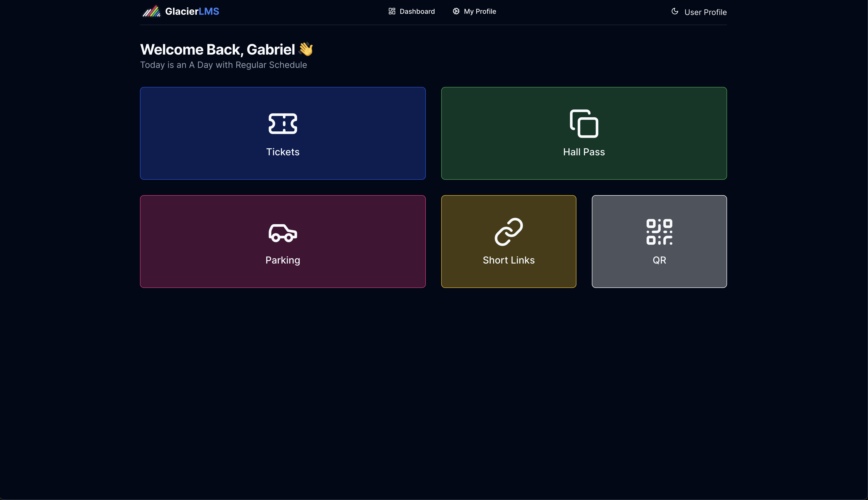Click the Dashboard grid icon
The image size is (868, 500).
coord(392,11)
